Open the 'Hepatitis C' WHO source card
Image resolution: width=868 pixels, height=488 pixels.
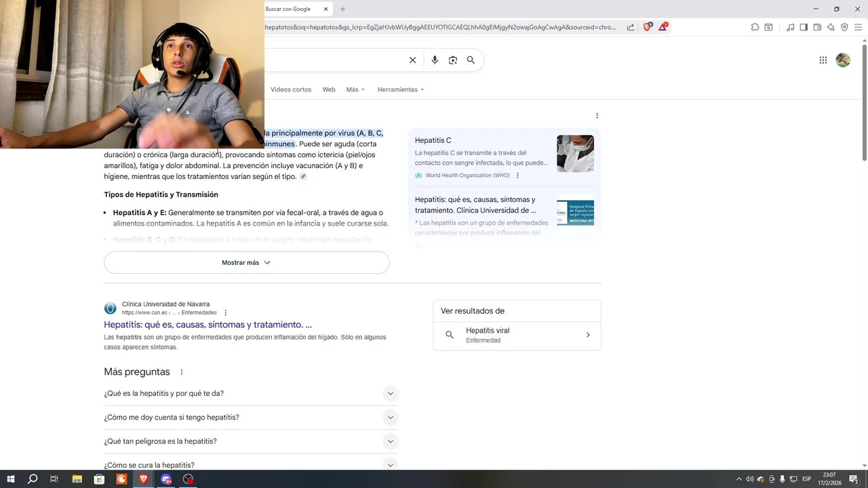(x=505, y=157)
